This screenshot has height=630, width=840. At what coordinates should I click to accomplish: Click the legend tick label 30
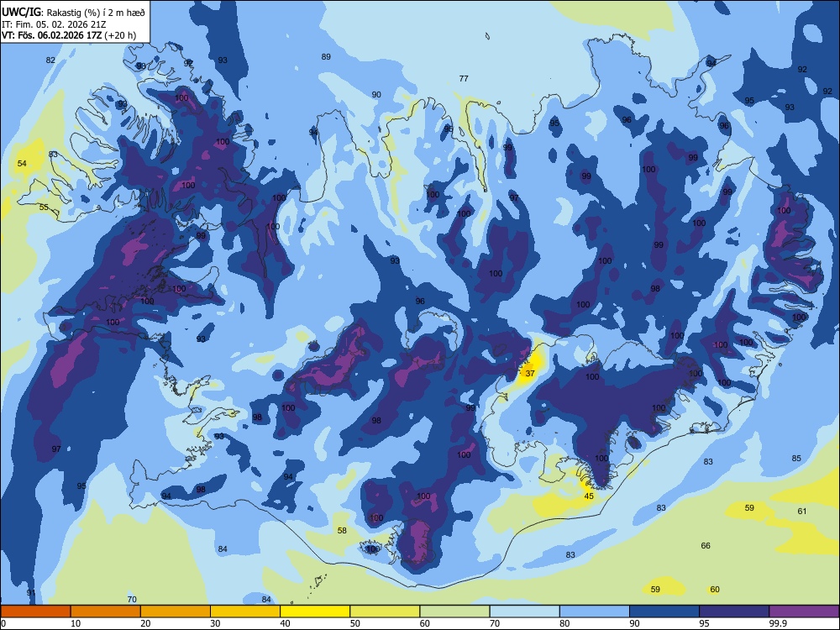pyautogui.click(x=215, y=623)
